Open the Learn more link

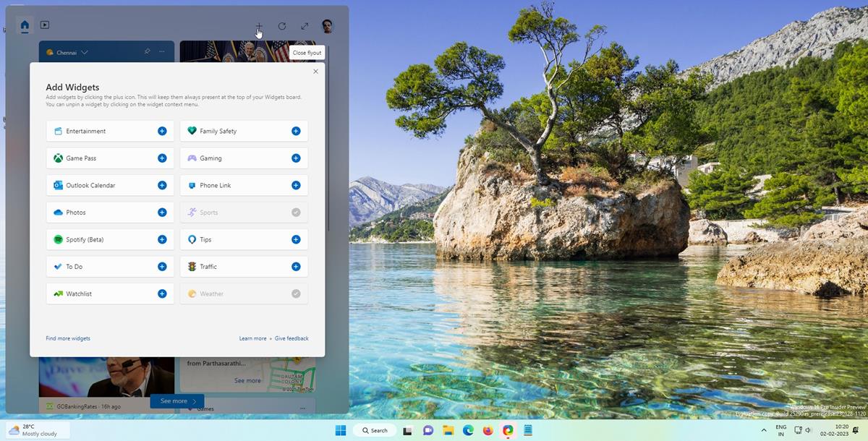[x=253, y=338]
